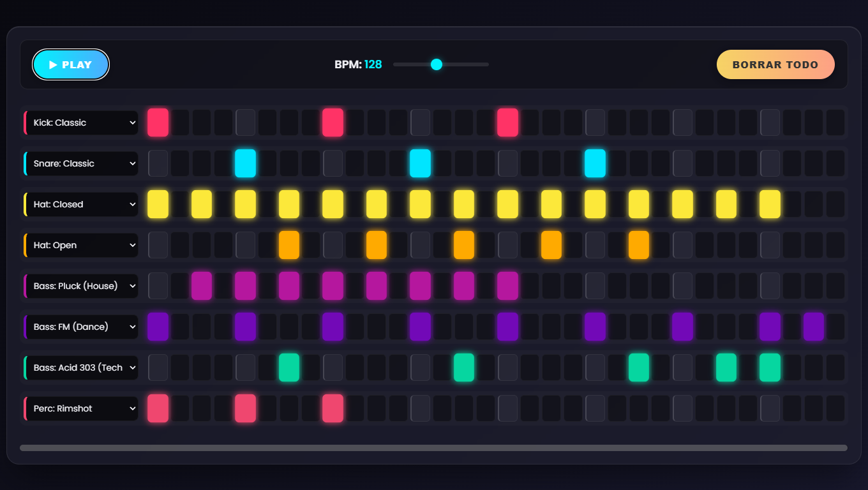
Task: Toggle the last lit Kick: Classic step
Action: 508,122
